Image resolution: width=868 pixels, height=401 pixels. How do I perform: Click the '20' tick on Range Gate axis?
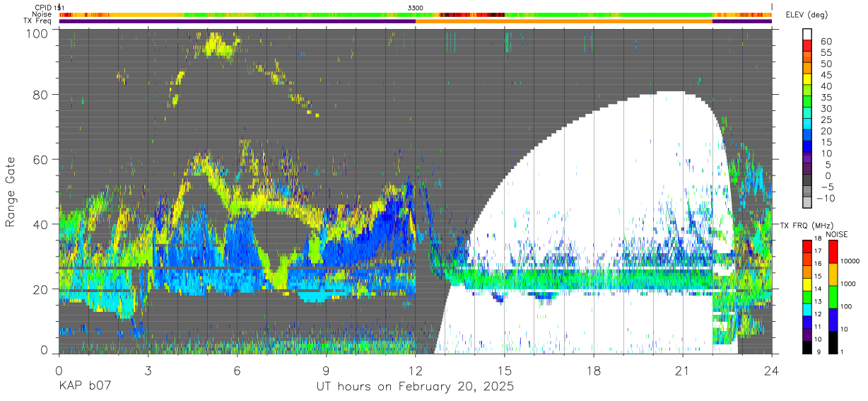(x=40, y=289)
